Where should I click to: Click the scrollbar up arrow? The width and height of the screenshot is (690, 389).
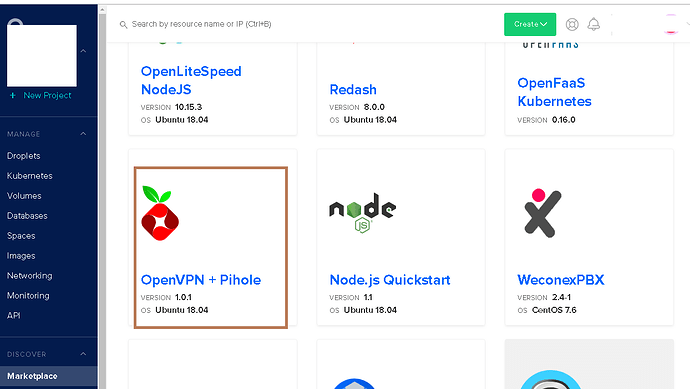[102, 9]
